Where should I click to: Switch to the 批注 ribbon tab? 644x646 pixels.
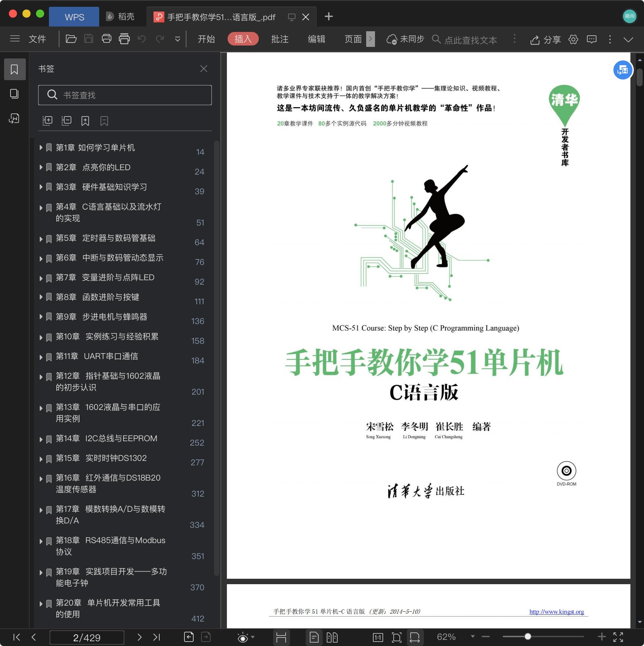[x=280, y=39]
